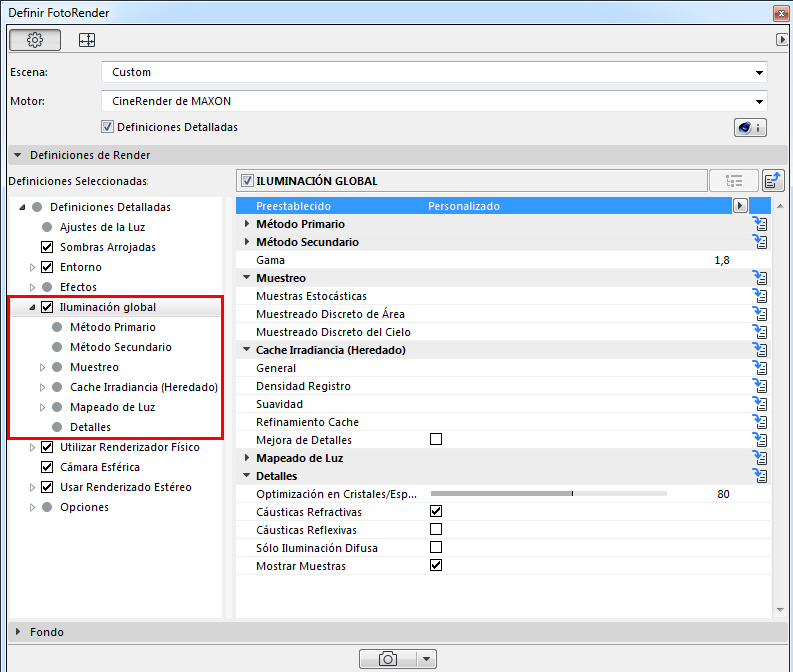793x672 pixels.
Task: Click settings list scrollbar down arrow
Action: coord(780,610)
